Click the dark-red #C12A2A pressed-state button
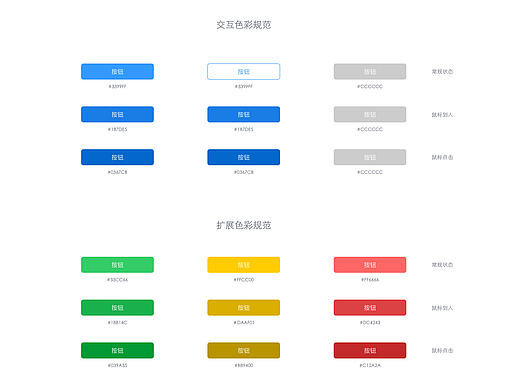 click(370, 350)
